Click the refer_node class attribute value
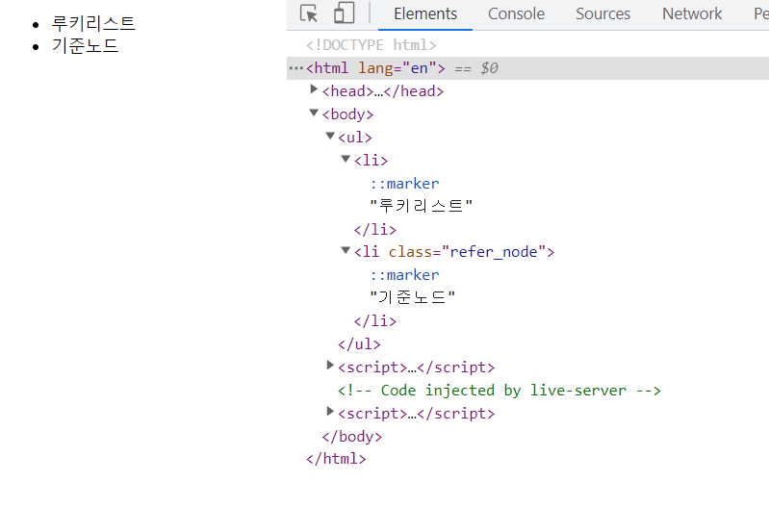769x532 pixels. click(494, 252)
